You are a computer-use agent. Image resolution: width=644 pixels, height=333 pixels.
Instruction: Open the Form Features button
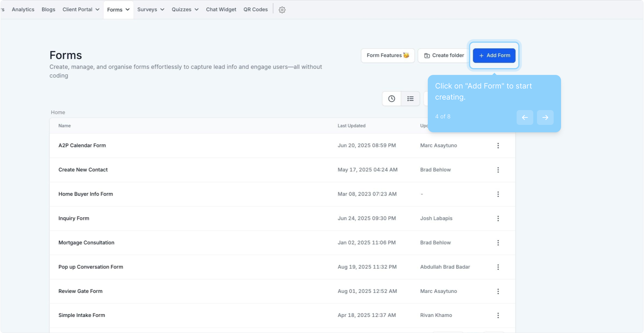tap(388, 55)
